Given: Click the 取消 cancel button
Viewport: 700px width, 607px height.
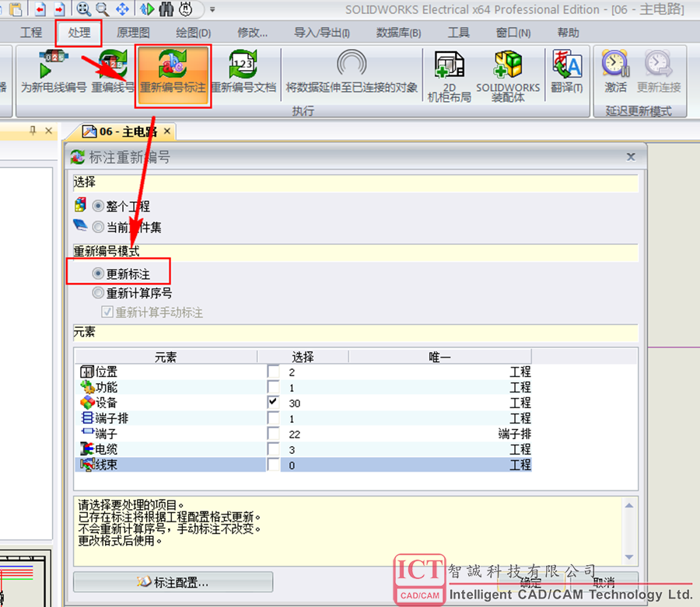Looking at the screenshot, I should 604,582.
